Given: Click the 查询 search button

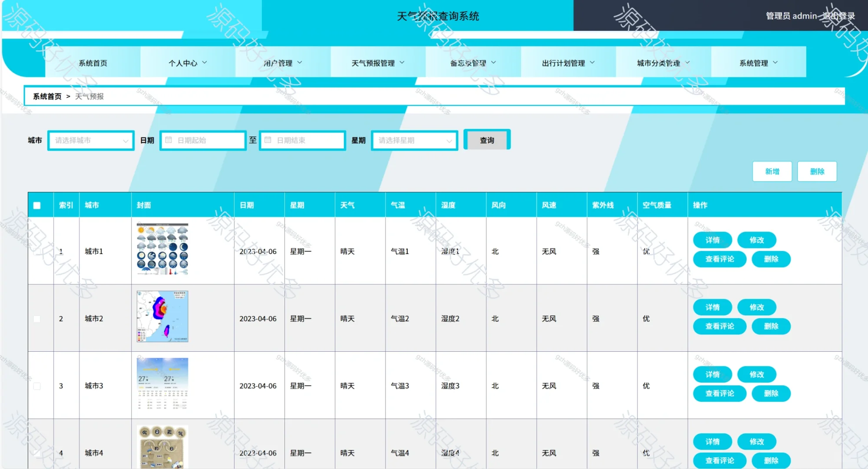Looking at the screenshot, I should tap(486, 139).
